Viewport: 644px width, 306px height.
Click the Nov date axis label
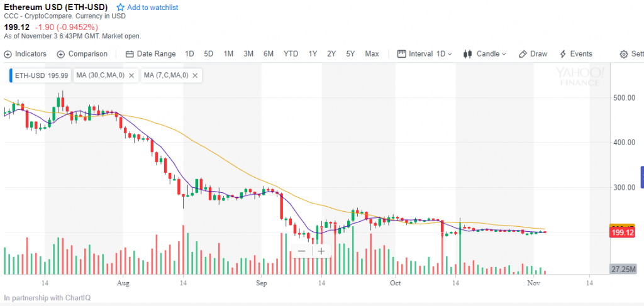pyautogui.click(x=533, y=283)
